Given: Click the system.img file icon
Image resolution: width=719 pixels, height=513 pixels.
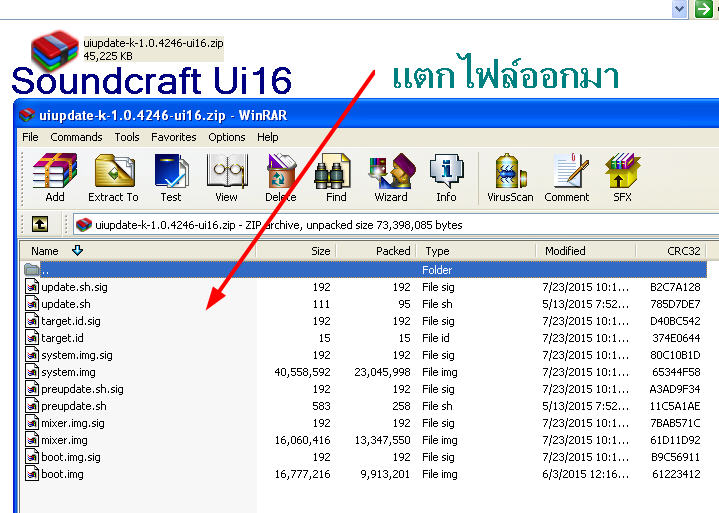Looking at the screenshot, I should (x=32, y=372).
